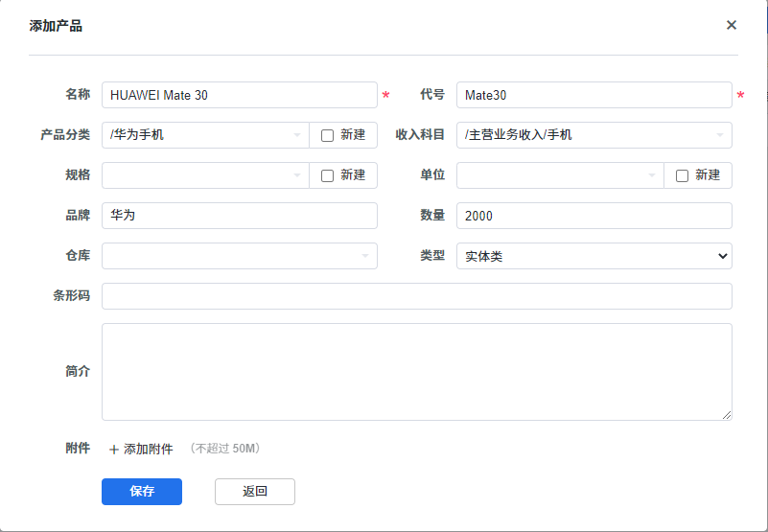Expand the 单位 dropdown
768x532 pixels.
(560, 175)
